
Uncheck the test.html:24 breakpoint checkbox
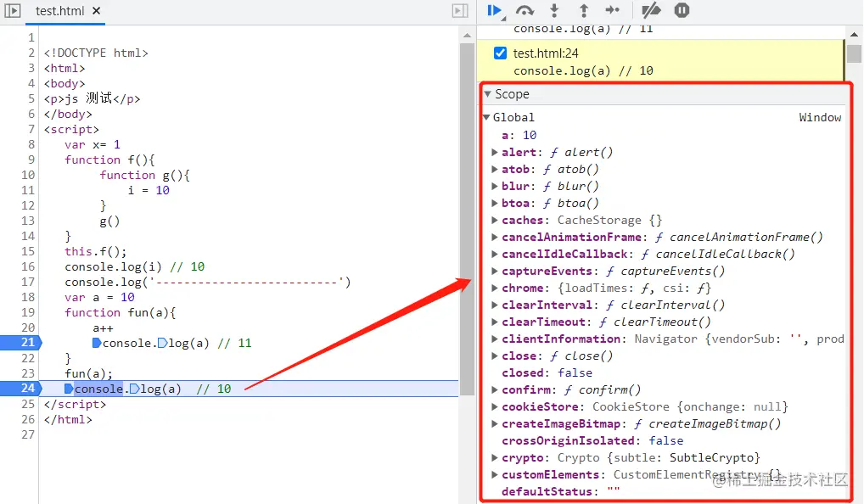pyautogui.click(x=500, y=53)
